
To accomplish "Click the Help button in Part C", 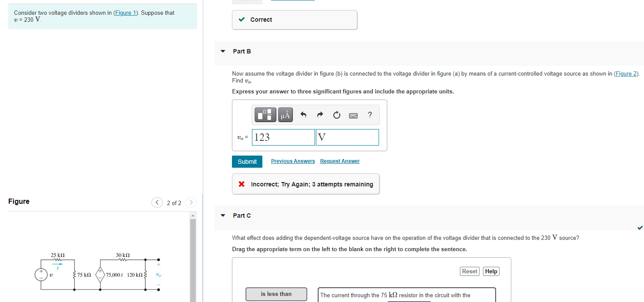I will pos(491,271).
